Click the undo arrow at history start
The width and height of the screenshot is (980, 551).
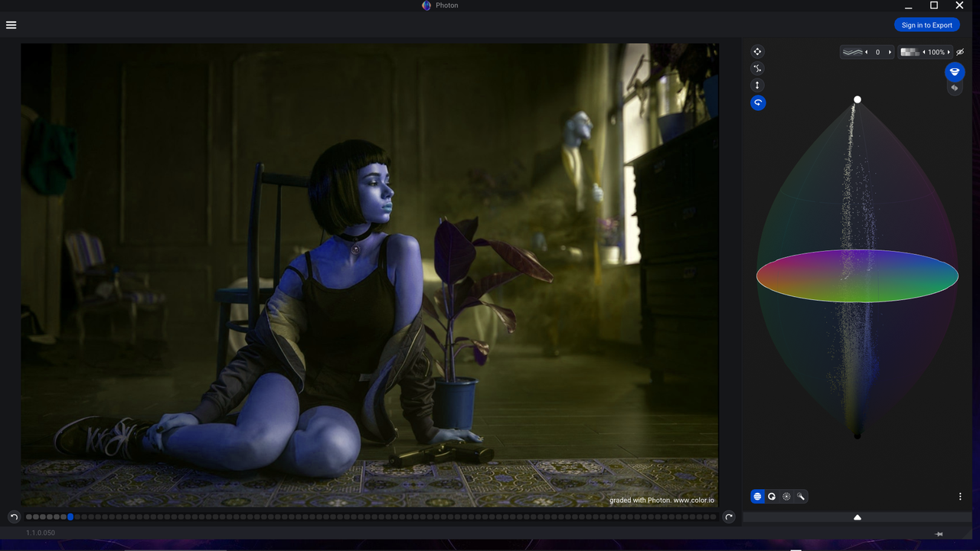(x=14, y=517)
